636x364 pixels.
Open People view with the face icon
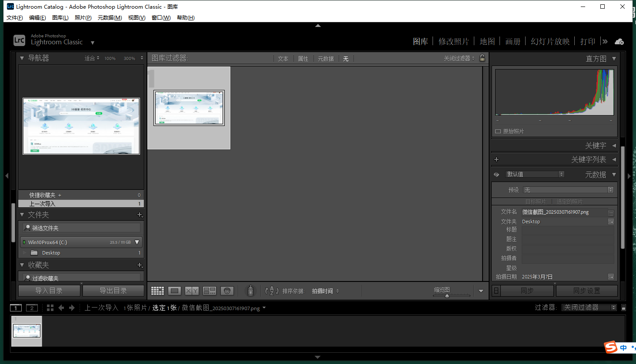(227, 291)
